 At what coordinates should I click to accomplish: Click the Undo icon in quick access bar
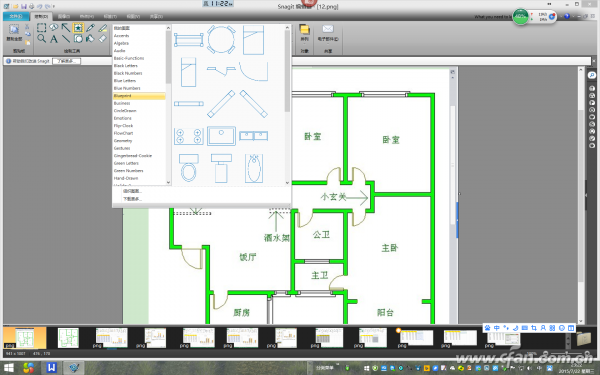(x=39, y=6)
